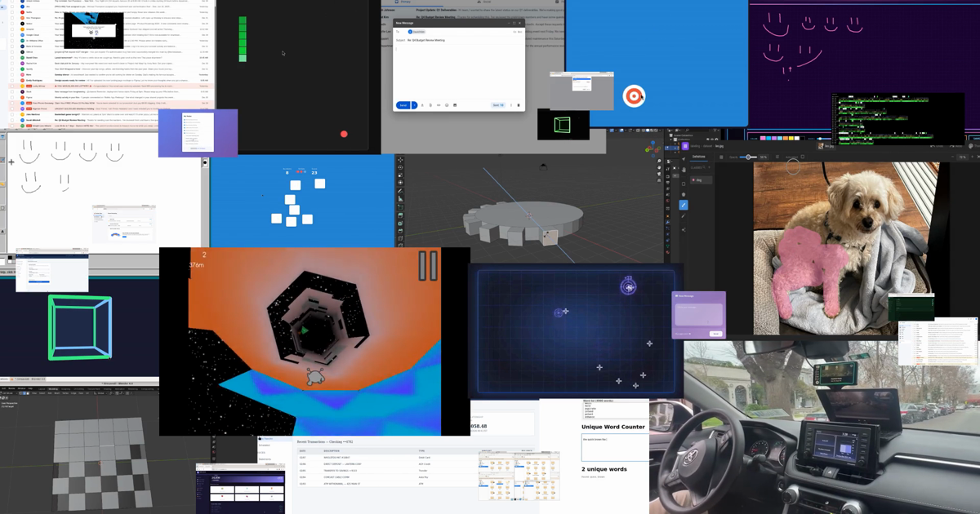Open the emoji picker in the compose toolbar
Screen dimensions: 980x514
tap(447, 105)
